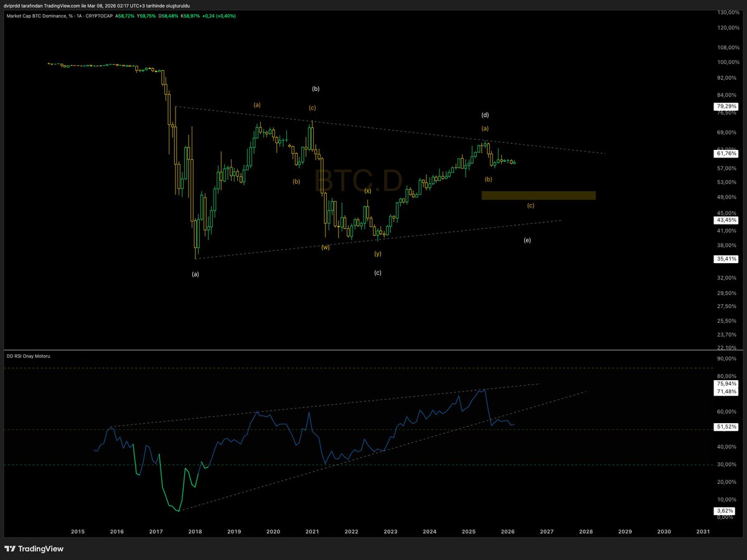Select the descending upper trendline
Image resolution: width=747 pixels, height=560 pixels.
tap(374, 129)
